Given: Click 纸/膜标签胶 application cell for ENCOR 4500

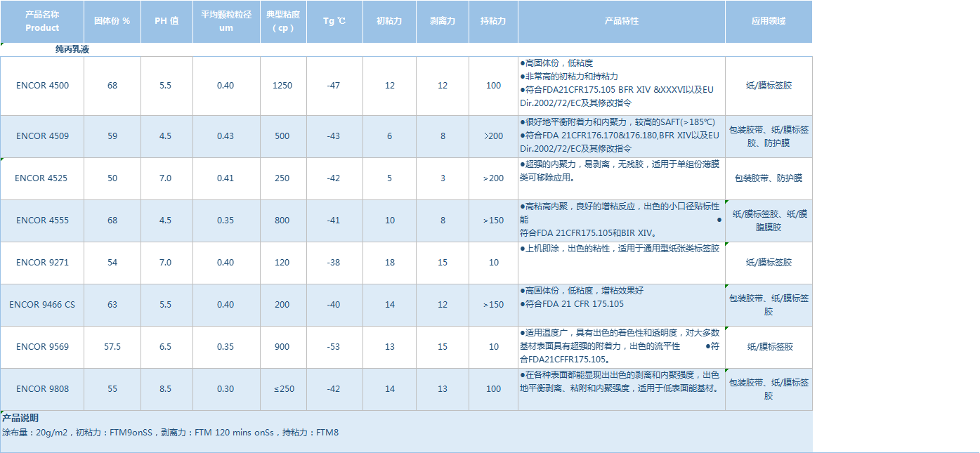Looking at the screenshot, I should point(769,86).
